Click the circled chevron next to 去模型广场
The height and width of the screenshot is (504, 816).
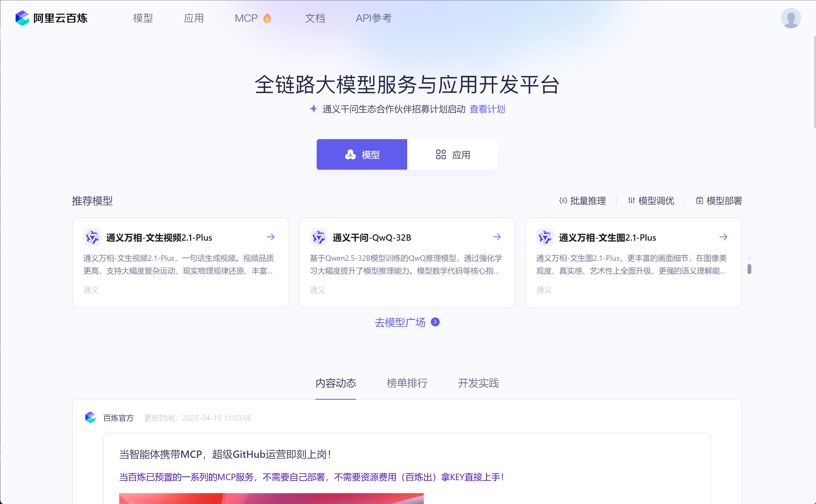(435, 322)
